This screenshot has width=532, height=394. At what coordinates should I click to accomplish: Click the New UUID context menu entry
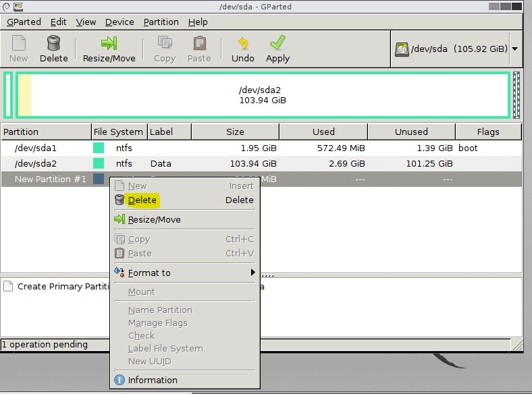[184, 362]
